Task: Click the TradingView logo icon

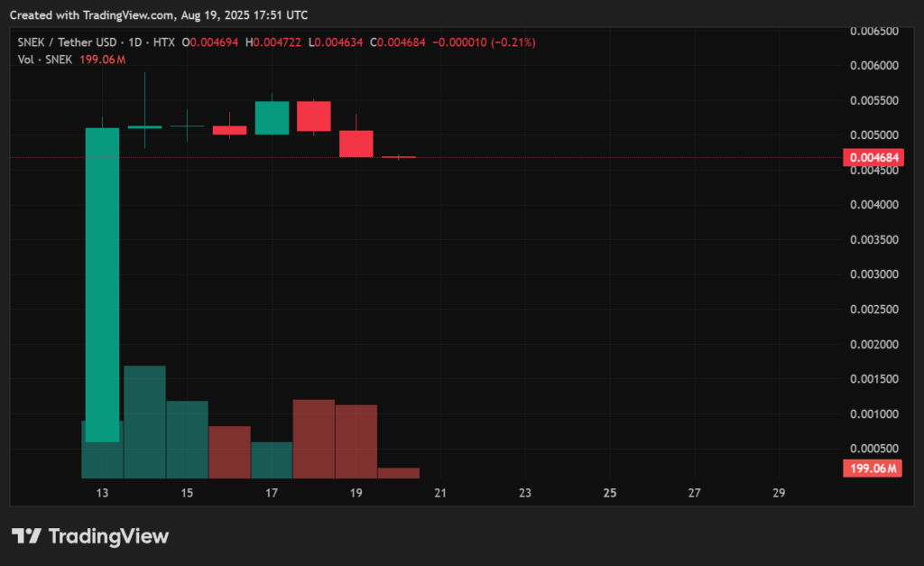Action: pyautogui.click(x=27, y=535)
